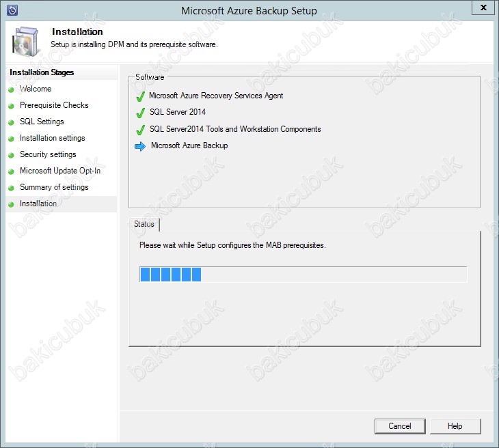Click the setup software box icon
Viewport: 499px width, 448px height.
point(26,42)
